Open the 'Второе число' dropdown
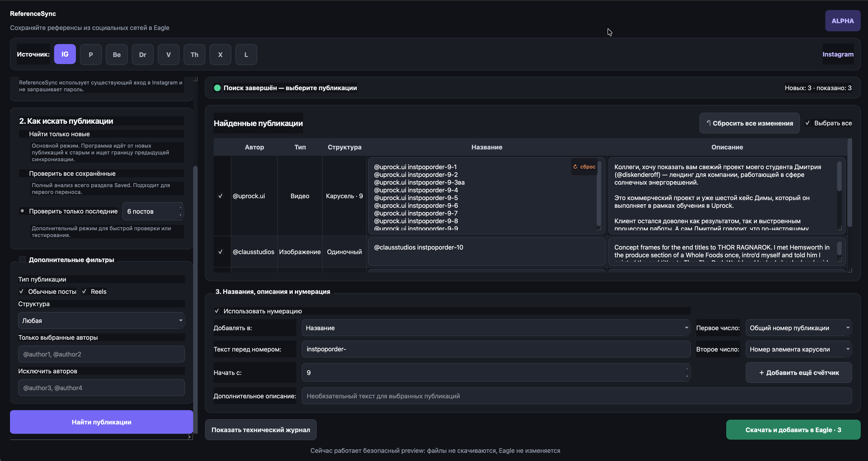868x461 pixels. click(x=799, y=349)
